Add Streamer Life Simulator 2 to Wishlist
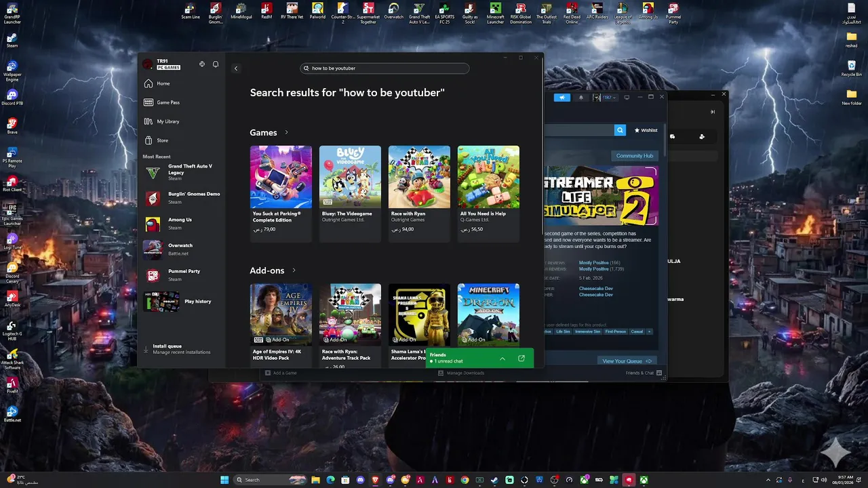Screen dimensions: 868x488 point(646,130)
